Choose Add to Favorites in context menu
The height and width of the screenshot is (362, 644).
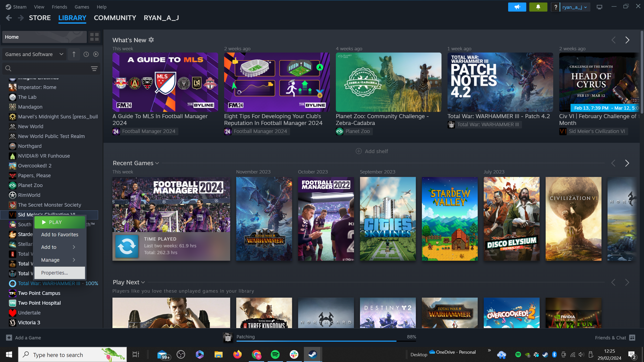pos(60,235)
